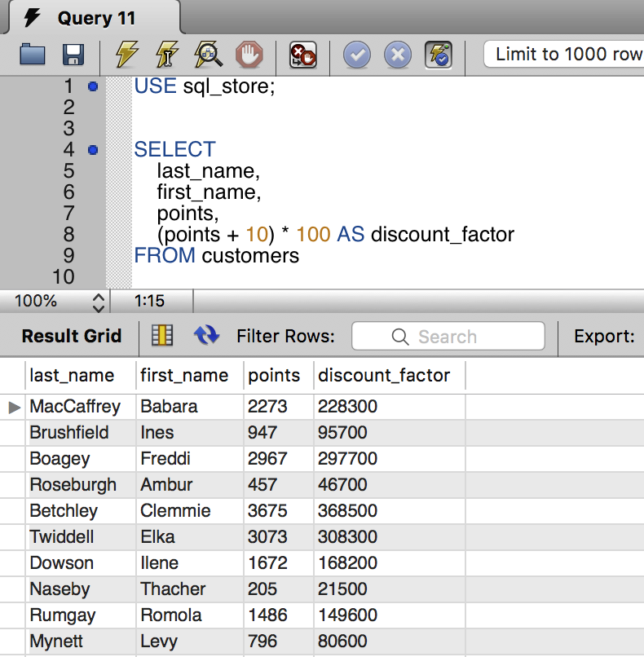Viewport: 644px width, 657px height.
Task: Open the Limit to 1000 rows dropdown
Action: (x=563, y=54)
